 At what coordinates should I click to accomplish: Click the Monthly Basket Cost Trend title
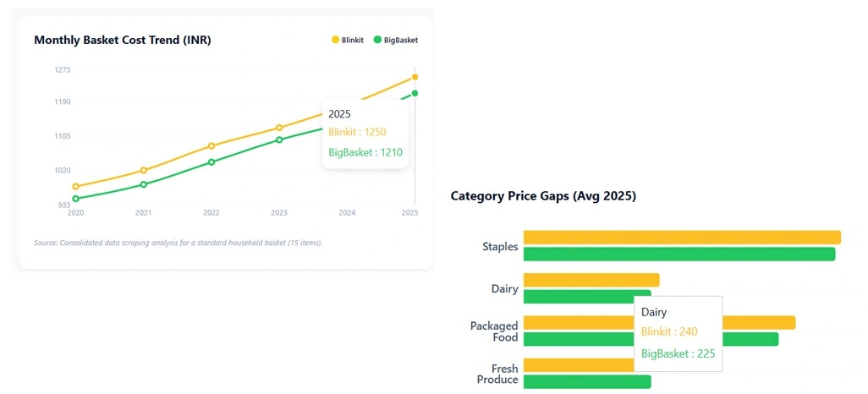tap(122, 40)
